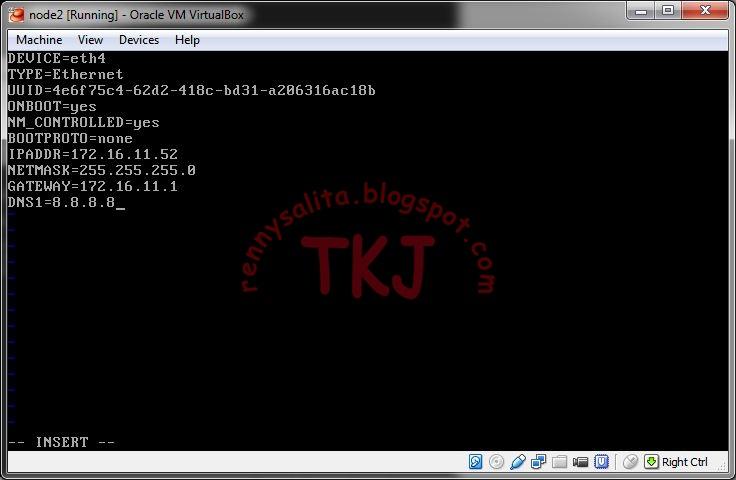Open the Machine menu
Viewport: 736px width, 480px height.
[39, 40]
